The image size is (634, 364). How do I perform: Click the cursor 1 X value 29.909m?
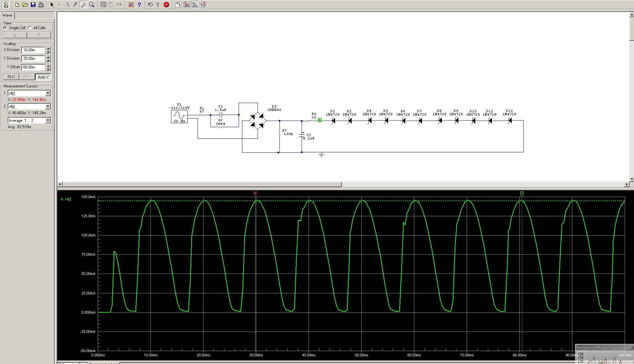click(x=19, y=100)
